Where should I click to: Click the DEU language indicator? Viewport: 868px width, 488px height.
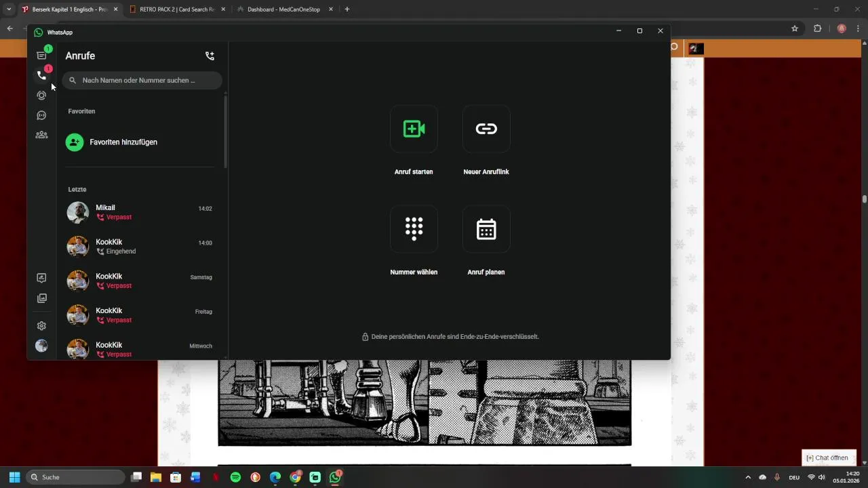coord(794,477)
